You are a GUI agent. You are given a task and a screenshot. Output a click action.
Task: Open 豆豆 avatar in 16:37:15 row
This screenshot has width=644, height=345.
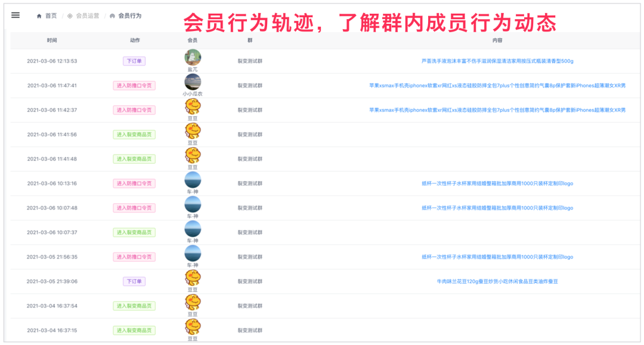click(193, 327)
